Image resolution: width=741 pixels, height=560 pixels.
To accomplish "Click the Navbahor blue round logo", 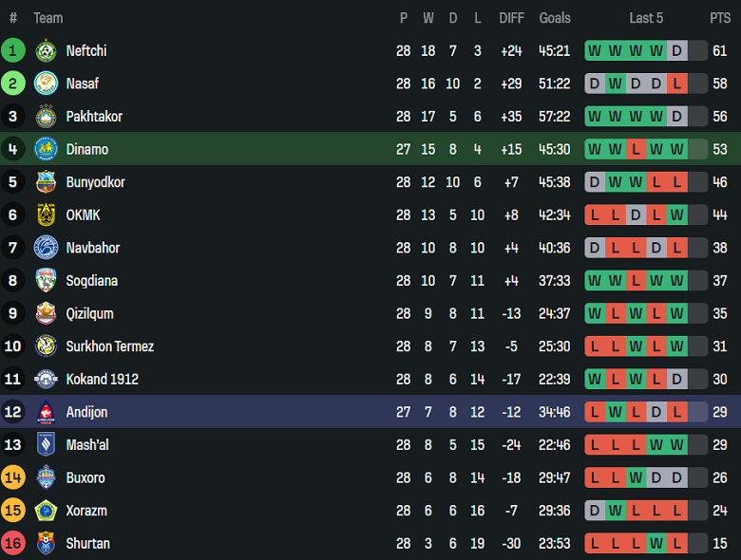I will pyautogui.click(x=46, y=248).
